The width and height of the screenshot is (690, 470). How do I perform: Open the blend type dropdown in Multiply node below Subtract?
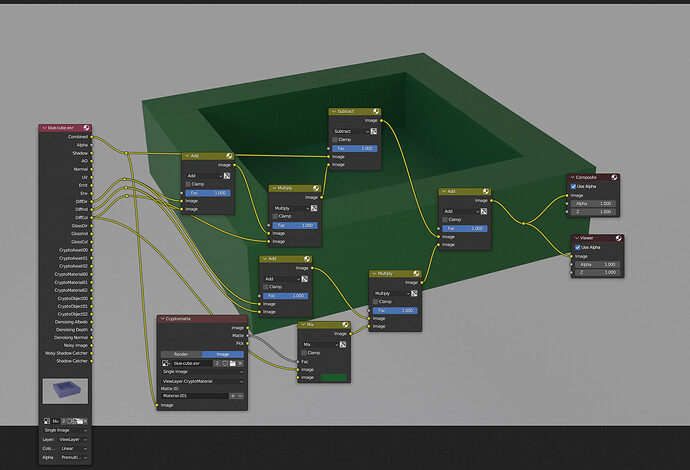click(x=291, y=208)
